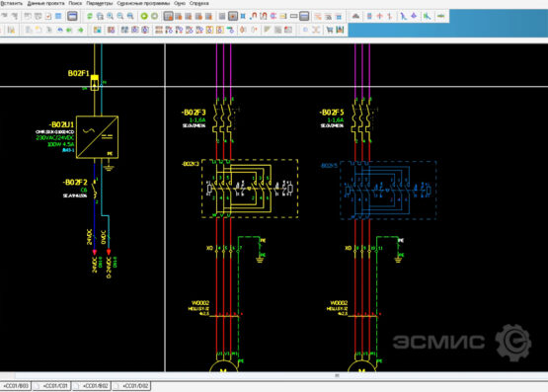Click the teal arrow symbol icon in second row
The image size is (548, 392).
[x=230, y=30]
